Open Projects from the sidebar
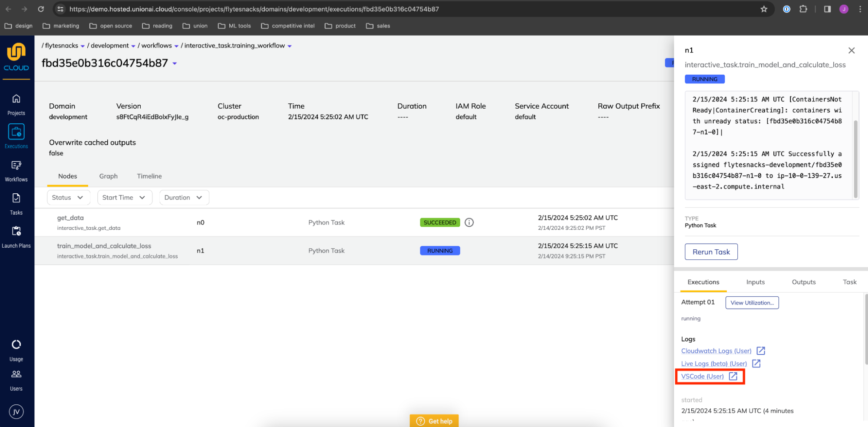The image size is (868, 427). (x=16, y=103)
